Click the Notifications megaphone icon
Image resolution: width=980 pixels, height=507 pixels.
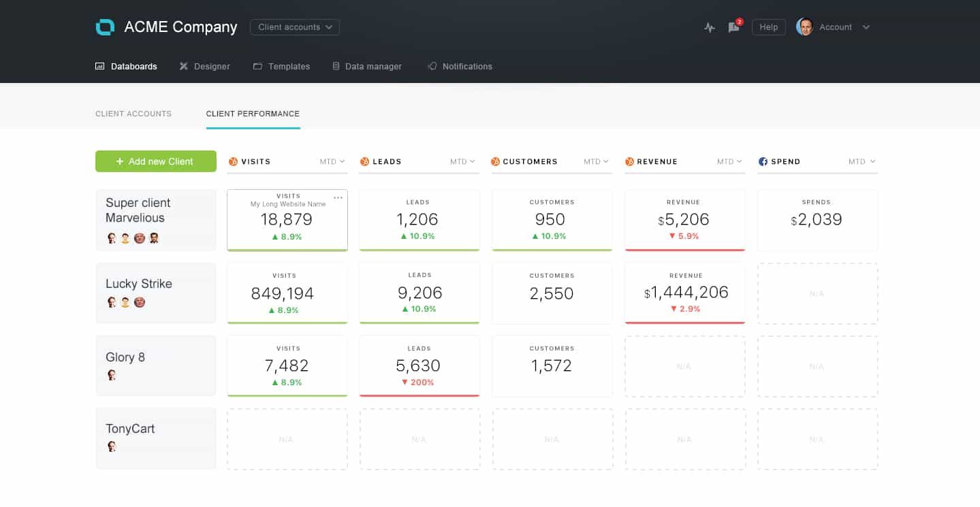point(432,67)
